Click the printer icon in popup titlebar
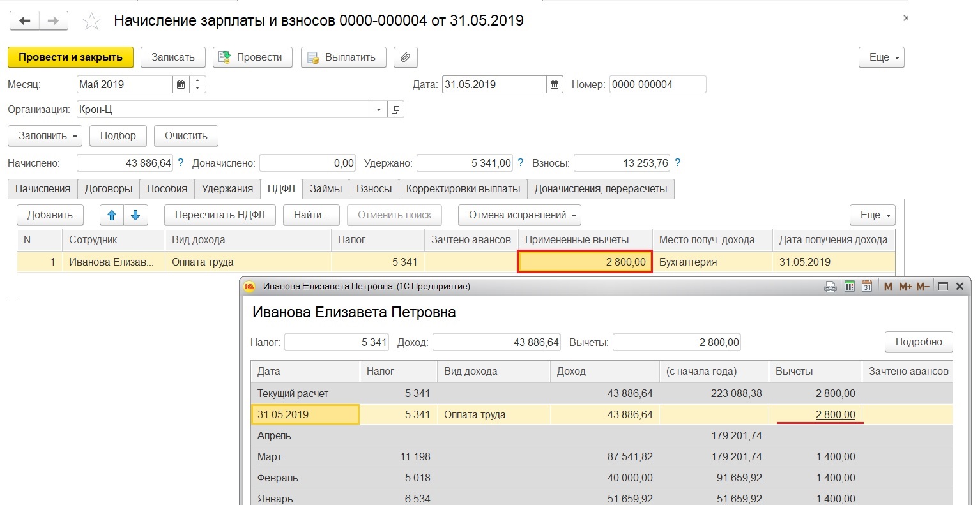 (830, 287)
